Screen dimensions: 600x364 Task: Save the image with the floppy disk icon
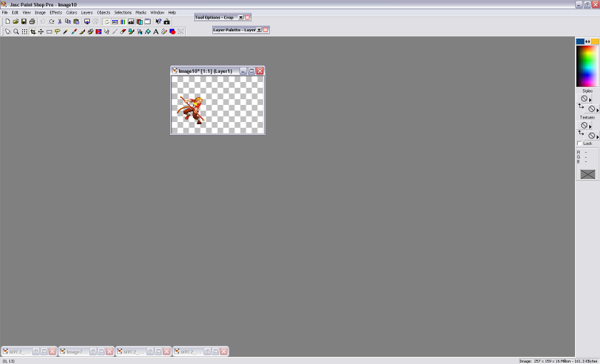(24, 21)
